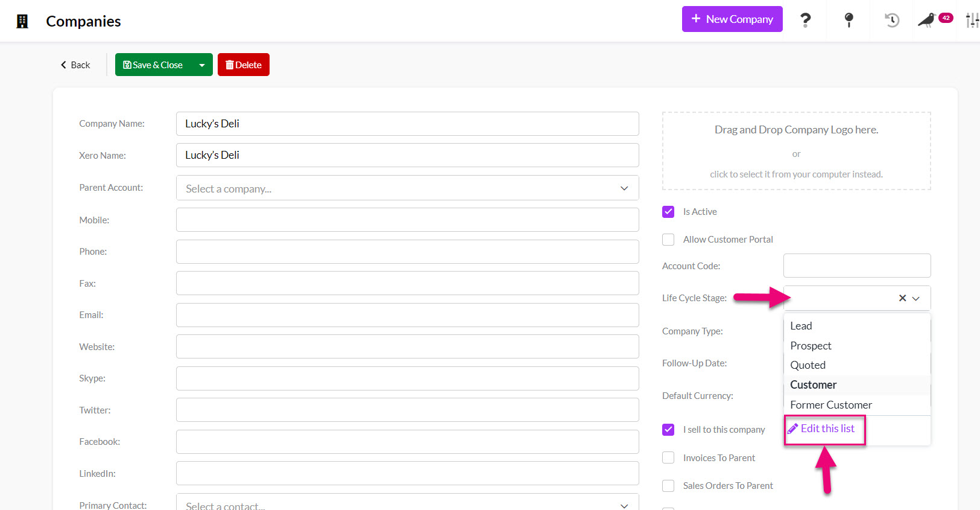Focus the LinkedIn input field
Image resolution: width=980 pixels, height=510 pixels.
coord(408,473)
